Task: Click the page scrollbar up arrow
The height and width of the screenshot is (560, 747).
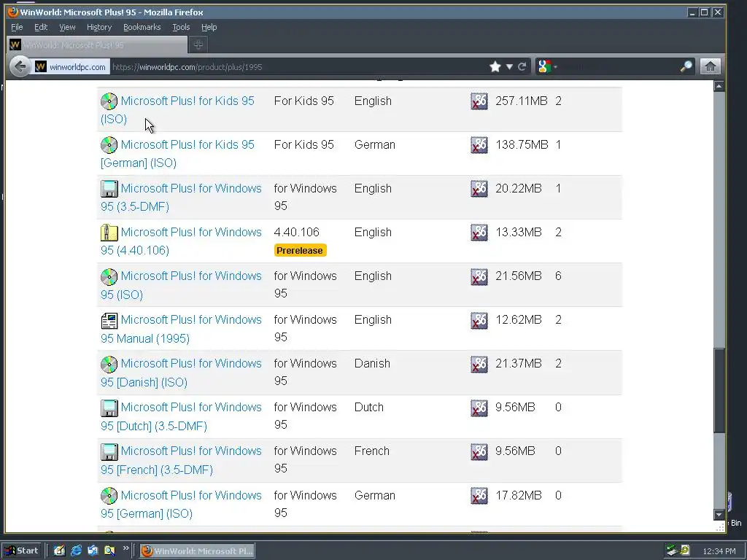Action: point(719,86)
